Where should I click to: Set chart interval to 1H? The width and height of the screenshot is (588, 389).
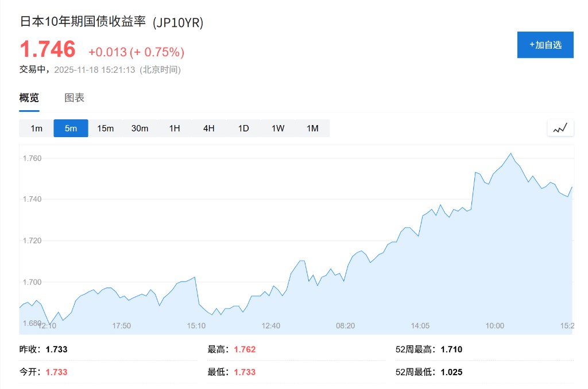click(x=175, y=129)
